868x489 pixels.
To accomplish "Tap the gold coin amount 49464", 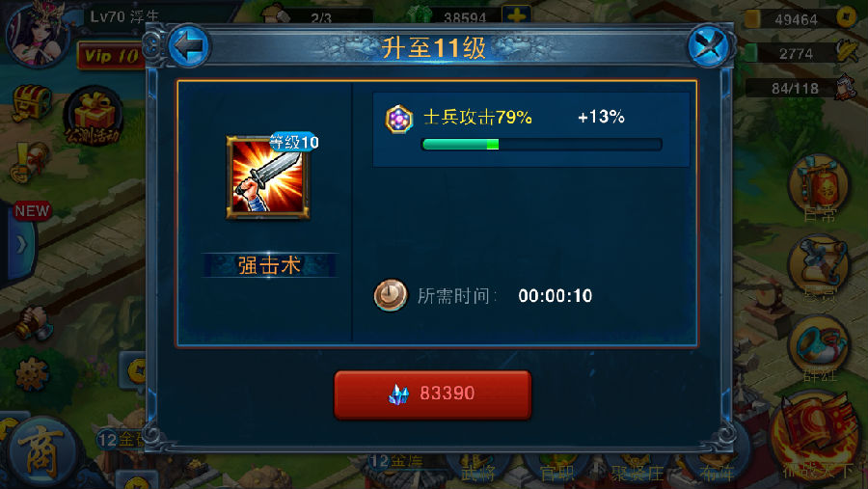I will click(x=796, y=20).
